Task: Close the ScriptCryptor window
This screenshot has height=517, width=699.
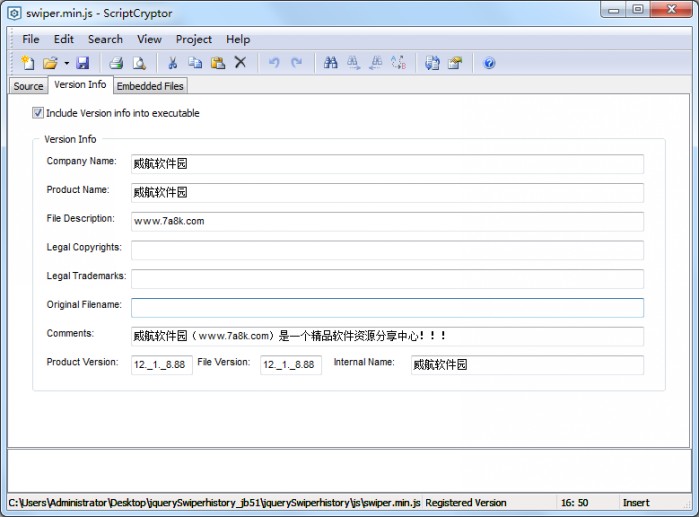Action: (672, 9)
